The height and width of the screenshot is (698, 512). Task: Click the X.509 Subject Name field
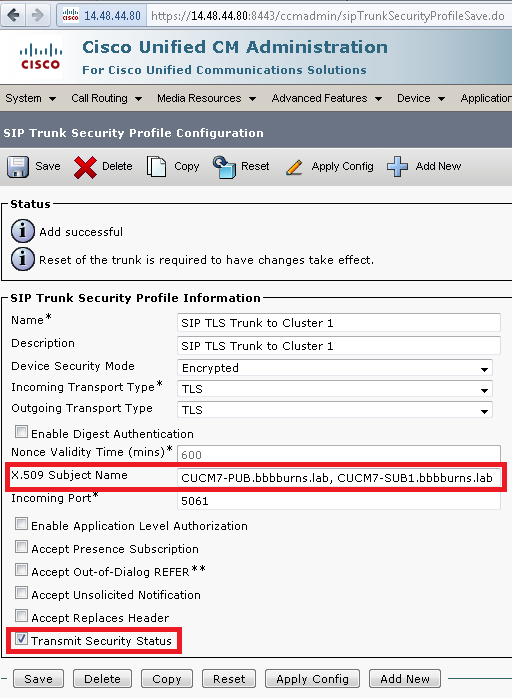[x=339, y=478]
